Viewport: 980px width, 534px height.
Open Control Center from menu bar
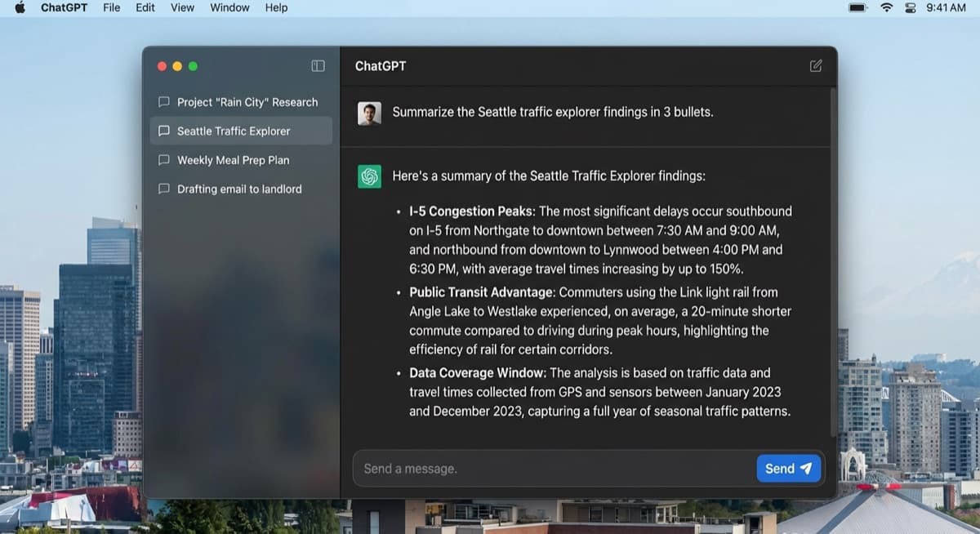click(x=911, y=7)
